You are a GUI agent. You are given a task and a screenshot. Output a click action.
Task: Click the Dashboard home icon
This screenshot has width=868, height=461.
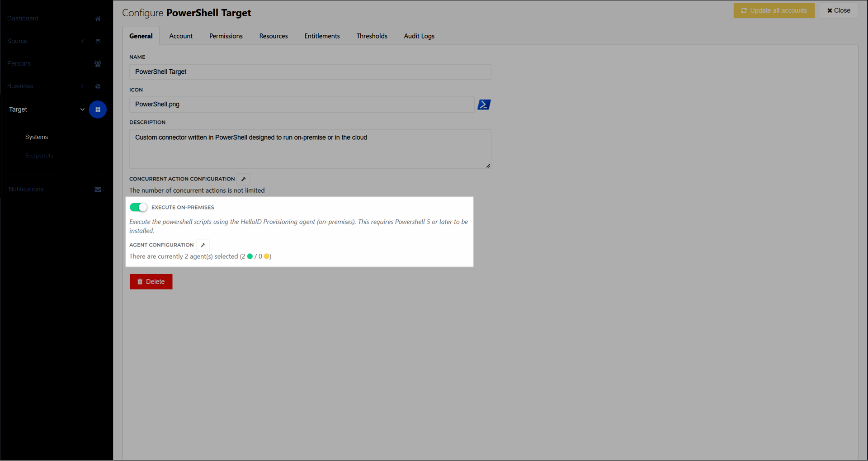pos(98,19)
